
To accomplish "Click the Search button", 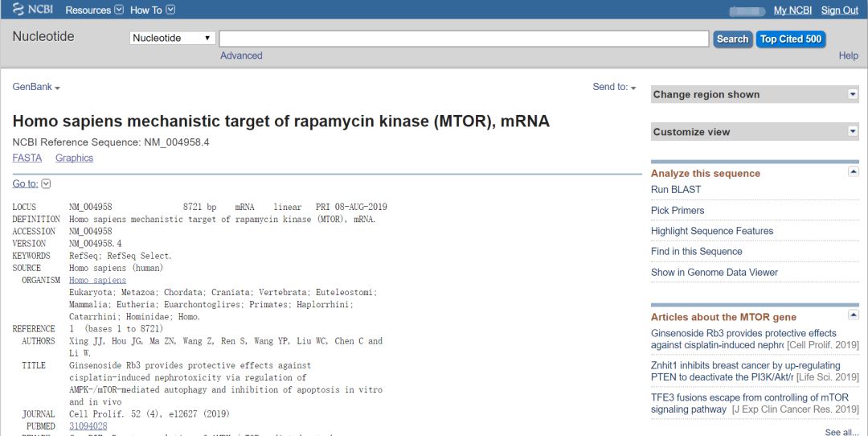I will tap(732, 39).
